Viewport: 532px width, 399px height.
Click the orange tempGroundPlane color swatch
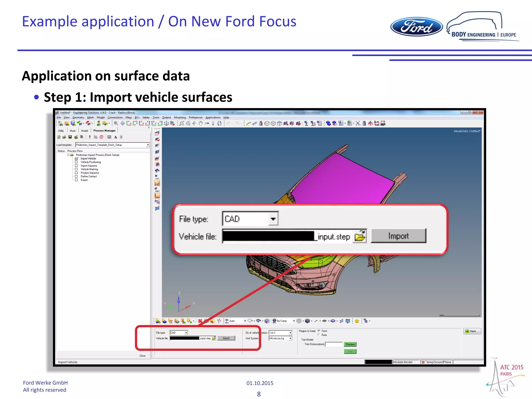423,362
